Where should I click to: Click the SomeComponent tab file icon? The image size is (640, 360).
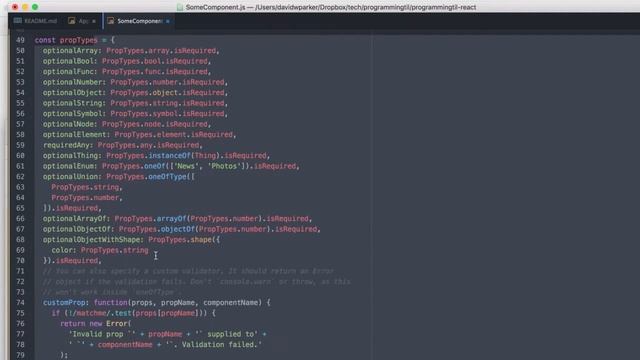(110, 21)
